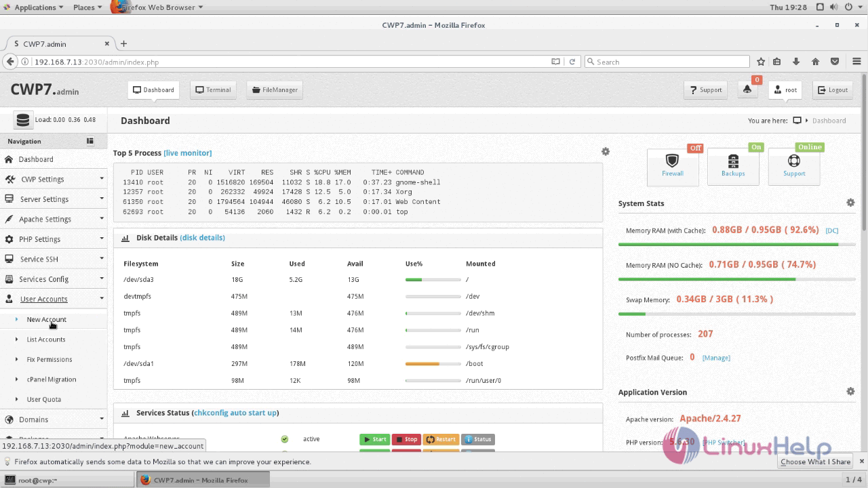Toggle reader view icon in address bar
This screenshot has width=868, height=488.
[555, 62]
